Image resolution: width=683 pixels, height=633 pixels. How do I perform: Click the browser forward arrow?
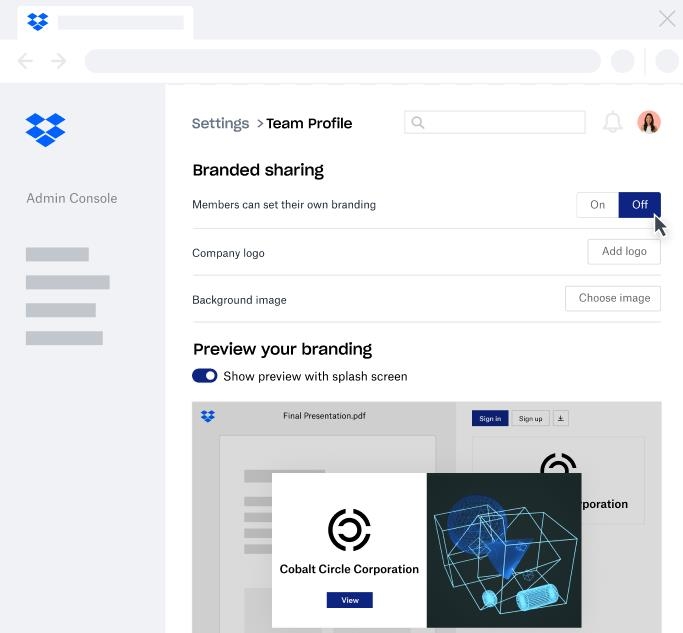click(59, 61)
